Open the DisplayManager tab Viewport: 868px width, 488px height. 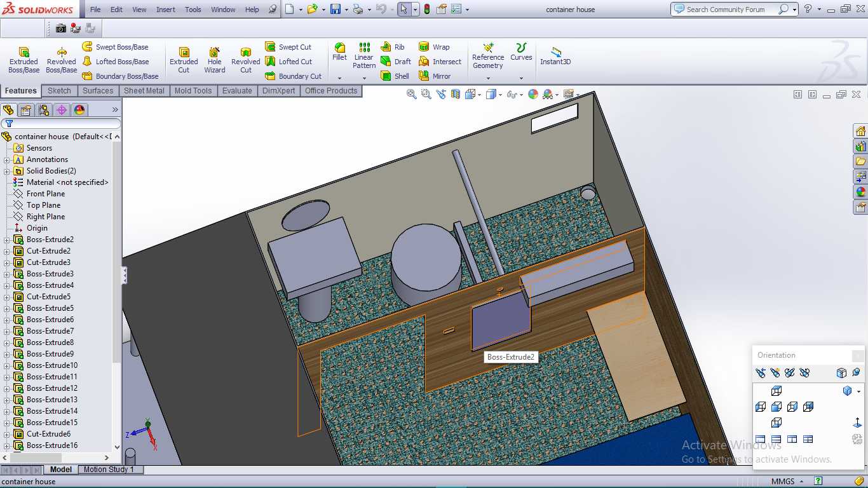tap(79, 110)
